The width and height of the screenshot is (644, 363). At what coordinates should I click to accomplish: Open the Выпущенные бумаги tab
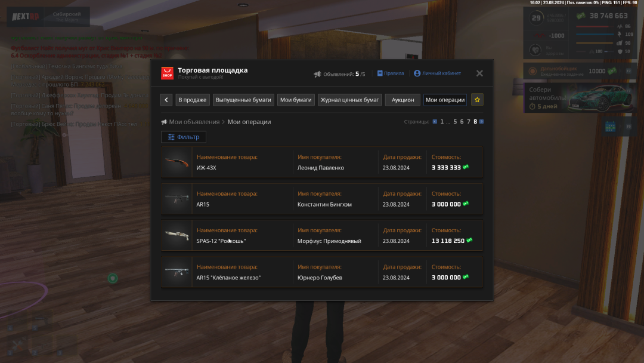coord(243,100)
